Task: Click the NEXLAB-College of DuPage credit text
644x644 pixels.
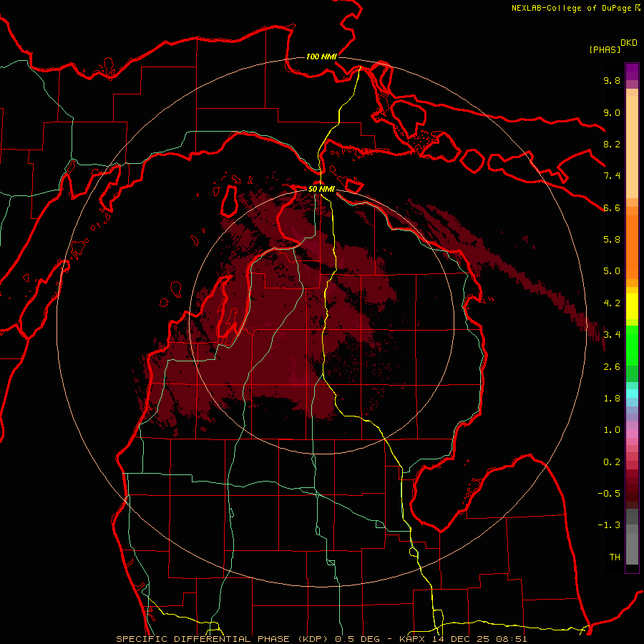Action: click(572, 8)
